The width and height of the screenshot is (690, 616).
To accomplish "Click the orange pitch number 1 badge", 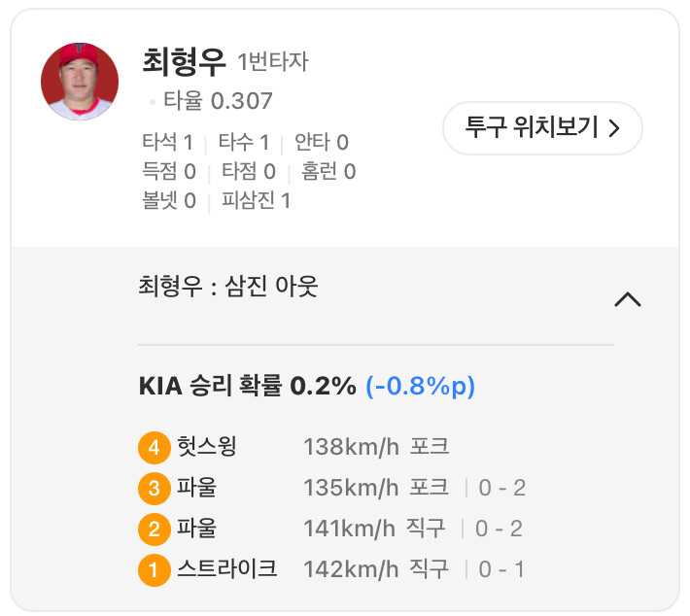I will coord(154,569).
